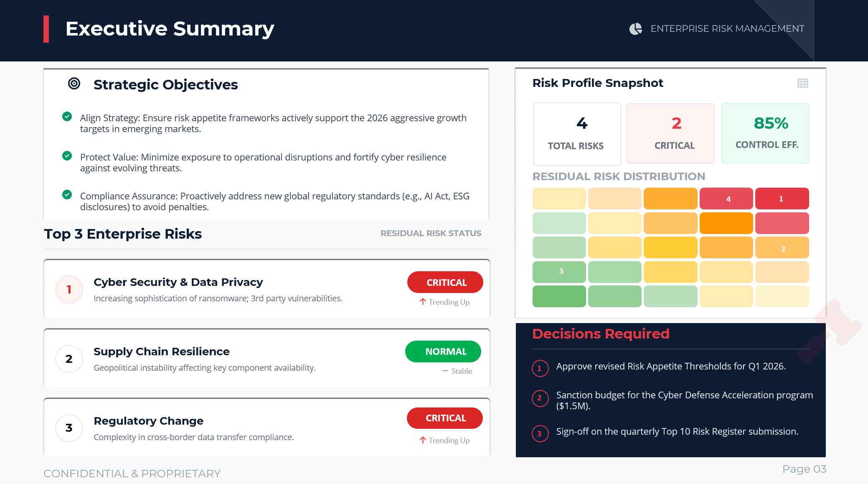
Task: Click the Compliance Assurance green checkmark
Action: (67, 195)
